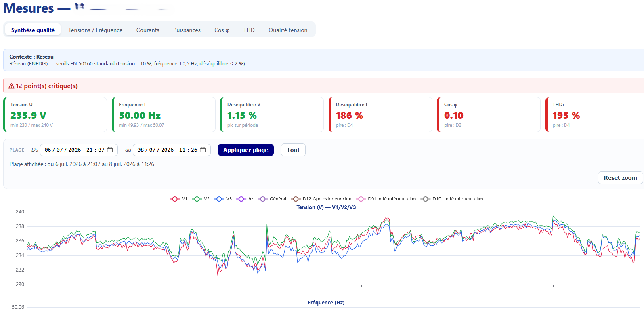Click the Appliquer plage button
This screenshot has width=644, height=312.
tap(246, 150)
